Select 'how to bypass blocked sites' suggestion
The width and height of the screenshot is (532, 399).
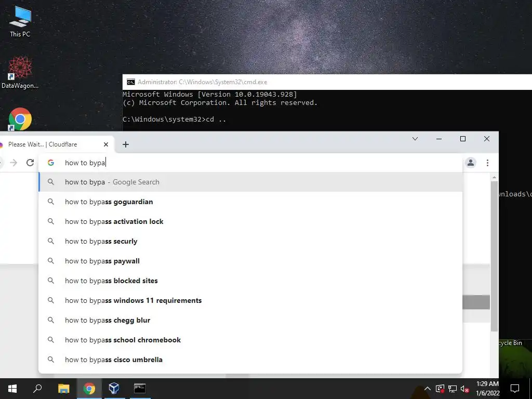pyautogui.click(x=250, y=280)
